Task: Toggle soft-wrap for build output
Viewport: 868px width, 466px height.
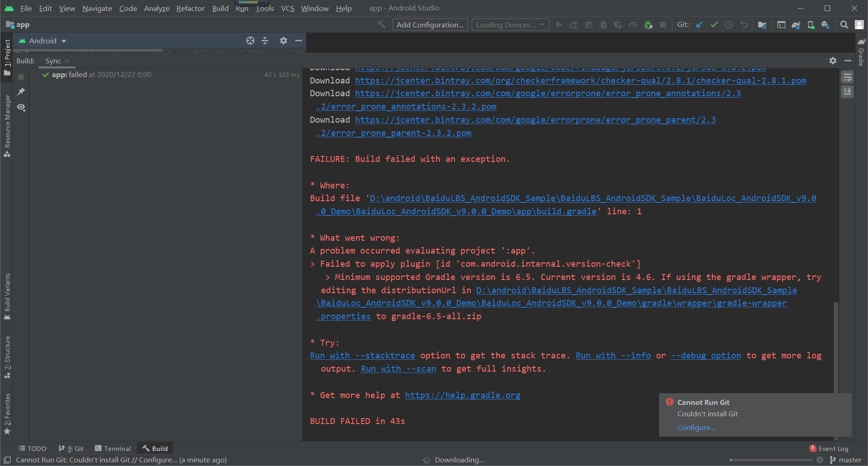Action: pos(847,77)
